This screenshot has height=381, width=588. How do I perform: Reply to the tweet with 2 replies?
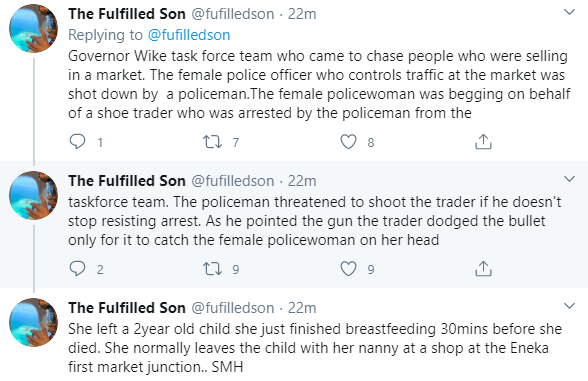pos(78,268)
